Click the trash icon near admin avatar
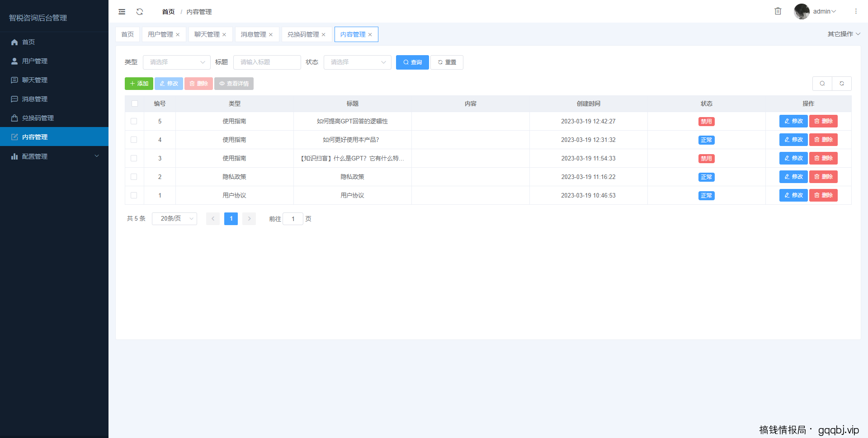The width and height of the screenshot is (868, 438). [x=778, y=11]
